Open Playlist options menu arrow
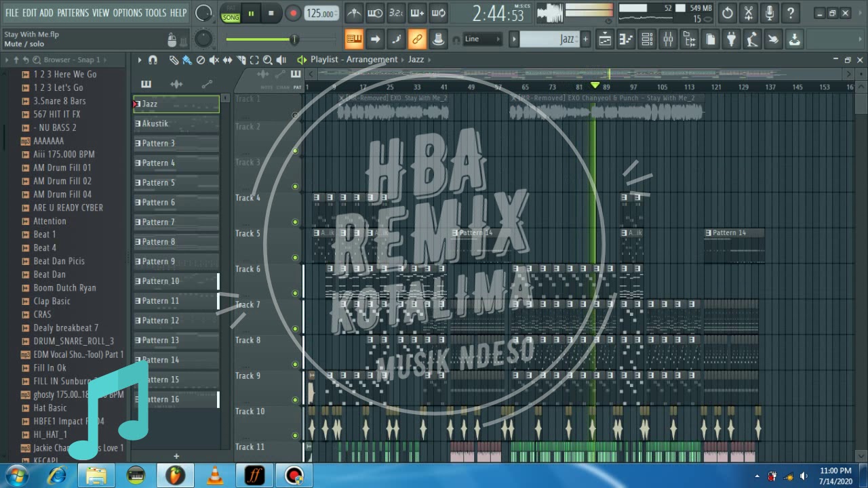The width and height of the screenshot is (868, 488). [140, 60]
